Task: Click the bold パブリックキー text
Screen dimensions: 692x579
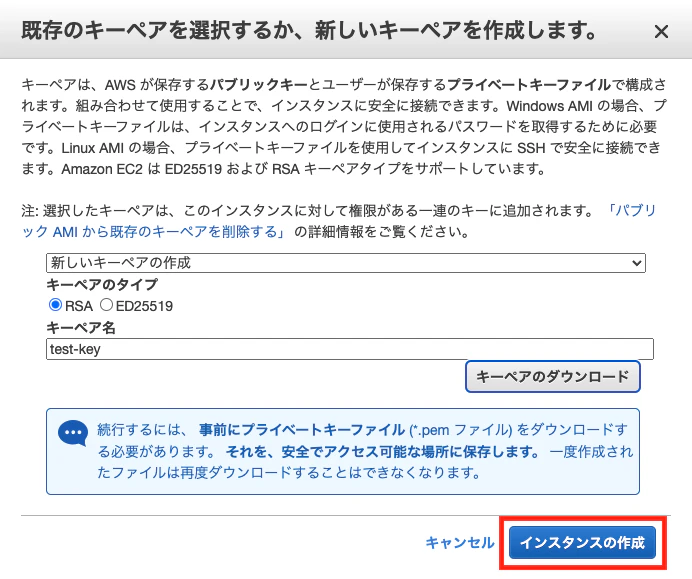Action: click(259, 84)
